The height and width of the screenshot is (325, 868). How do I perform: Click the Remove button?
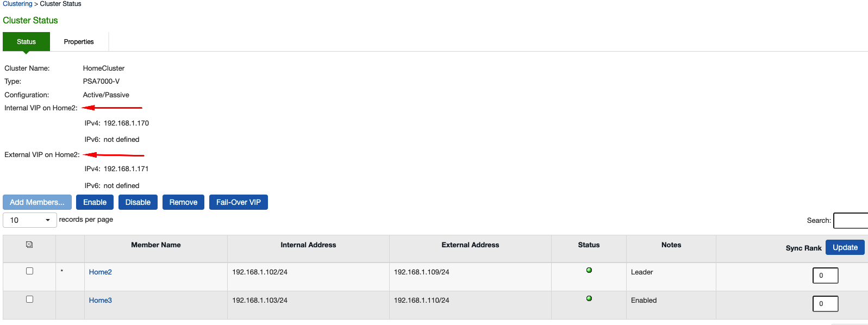(x=183, y=202)
